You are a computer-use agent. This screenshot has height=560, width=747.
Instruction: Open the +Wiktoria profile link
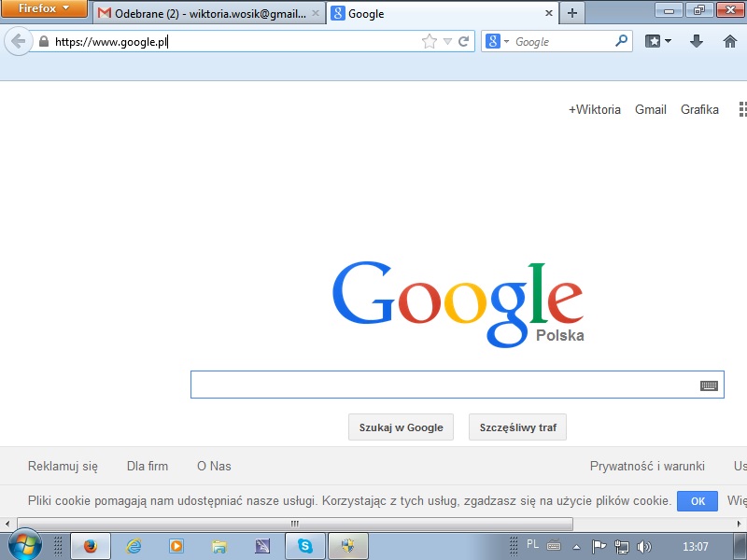[595, 109]
